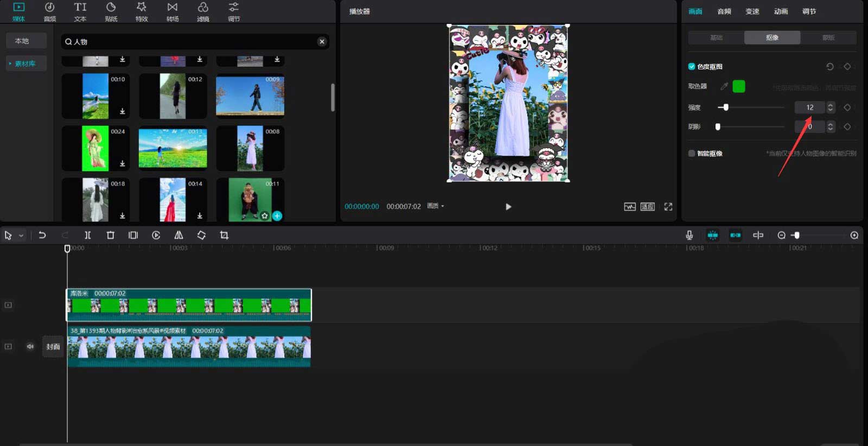The width and height of the screenshot is (868, 446).
Task: Click the microphone record voiceover icon
Action: (689, 235)
